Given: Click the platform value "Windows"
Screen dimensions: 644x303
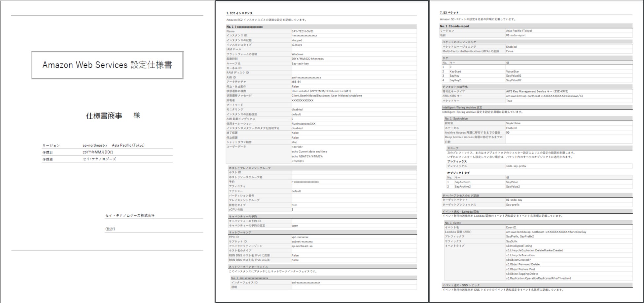Looking at the screenshot, I should 298,54.
